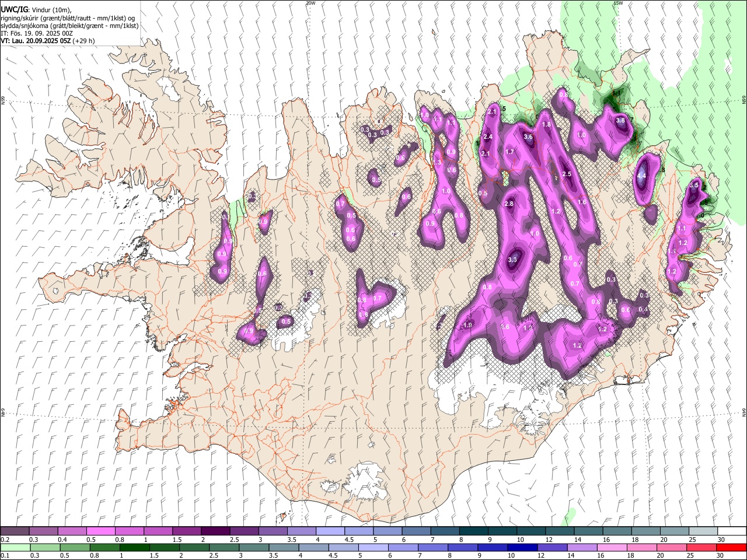Image resolution: width=747 pixels, height=560 pixels.
Task: Select the 'rigning/skúrir' description line
Action: [x=68, y=18]
